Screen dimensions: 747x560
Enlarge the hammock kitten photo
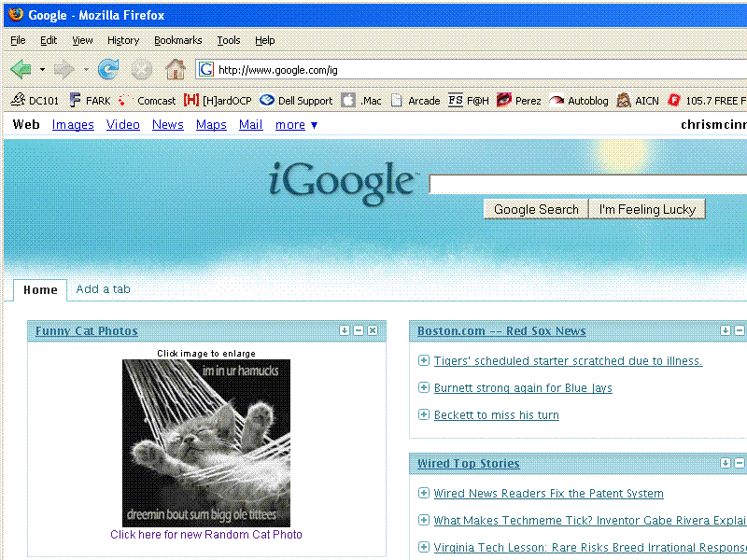[x=206, y=443]
